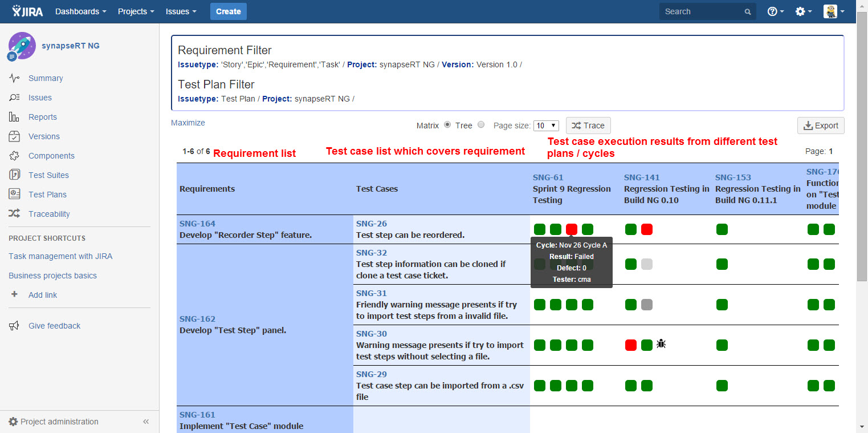Open Reports in the sidebar

coord(43,117)
